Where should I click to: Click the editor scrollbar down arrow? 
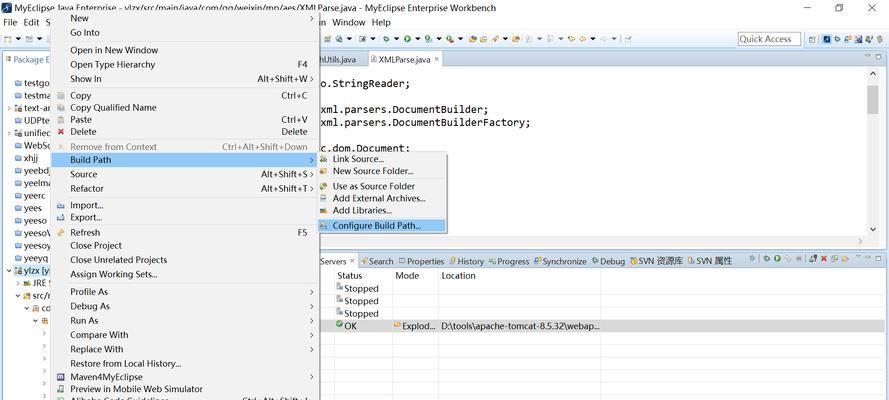click(873, 229)
